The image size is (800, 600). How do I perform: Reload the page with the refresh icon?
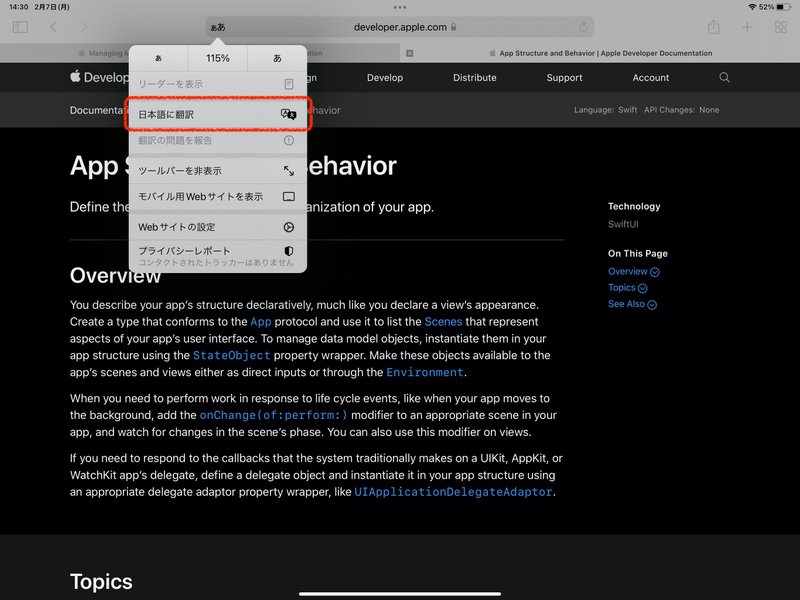click(x=583, y=27)
